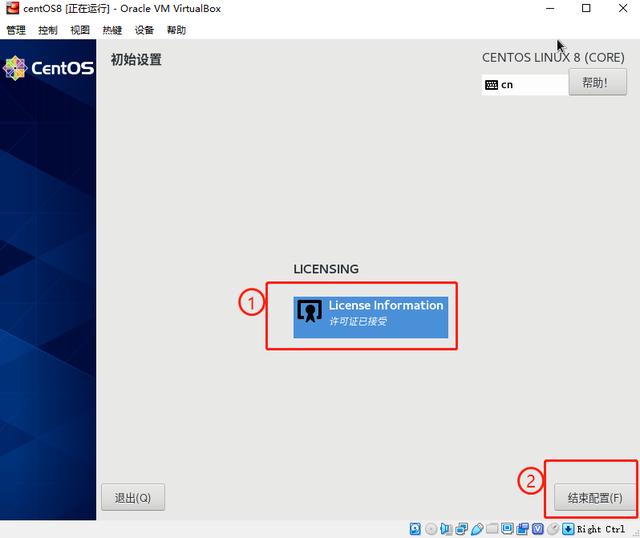Click the 退出(Q) quit button

[133, 497]
